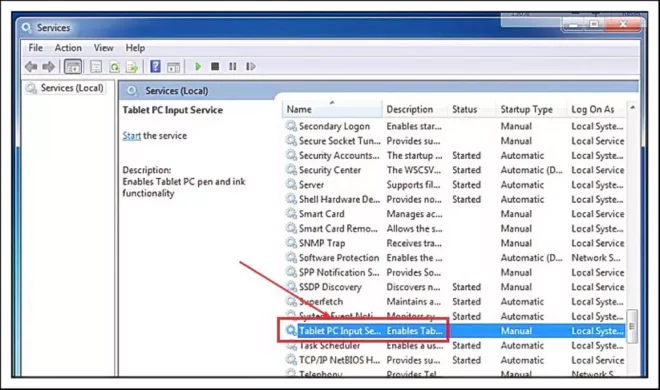
Task: Click the Restart Service icon
Action: 251,66
